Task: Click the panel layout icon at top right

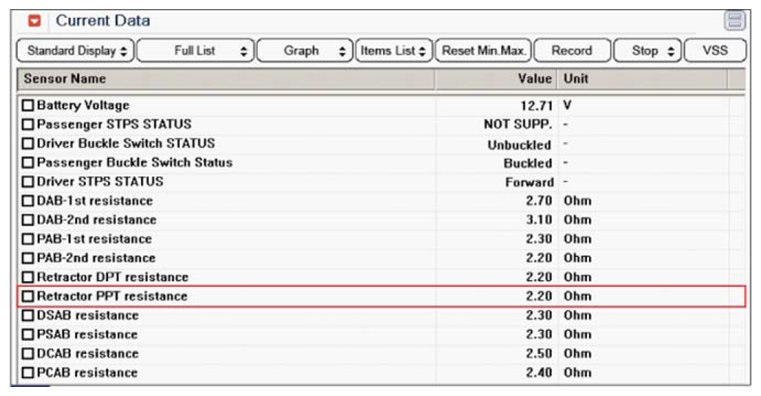Action: (x=734, y=20)
